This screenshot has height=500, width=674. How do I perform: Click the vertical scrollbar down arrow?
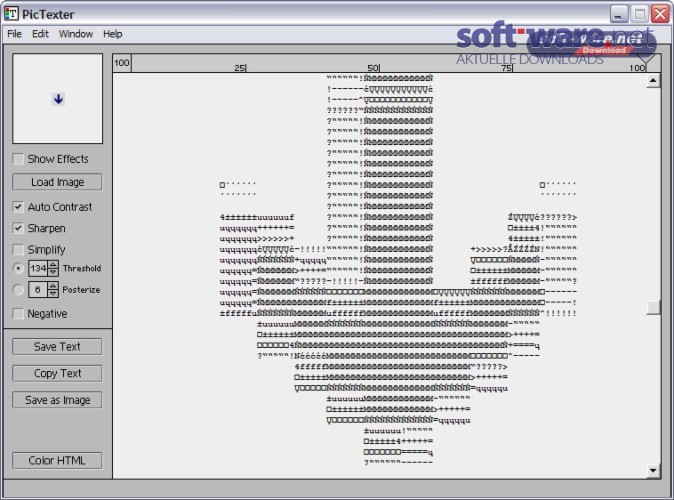653,470
